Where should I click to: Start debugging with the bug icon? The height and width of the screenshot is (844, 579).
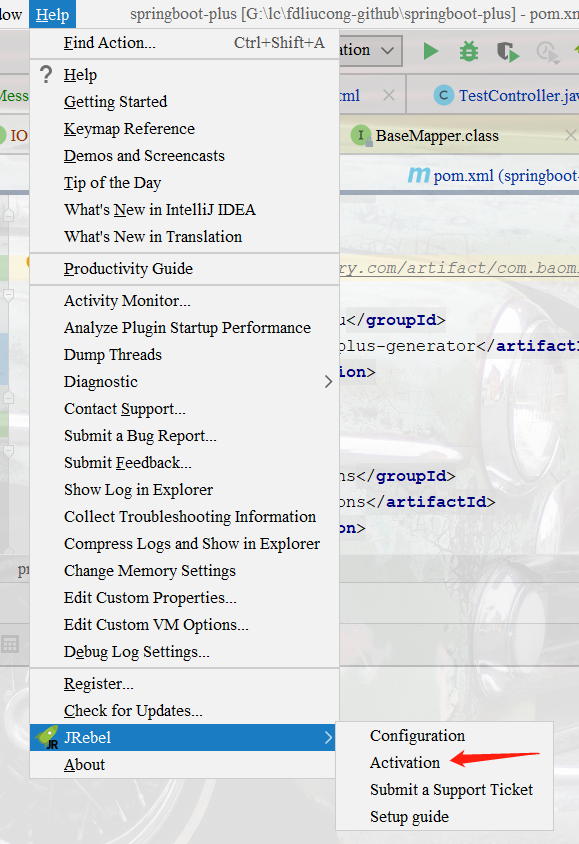[x=469, y=52]
